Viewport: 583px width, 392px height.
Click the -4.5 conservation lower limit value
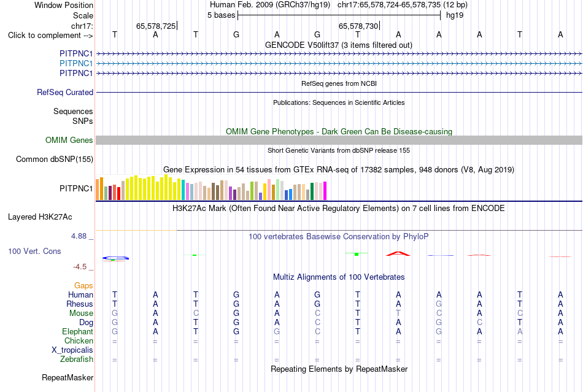(80, 267)
